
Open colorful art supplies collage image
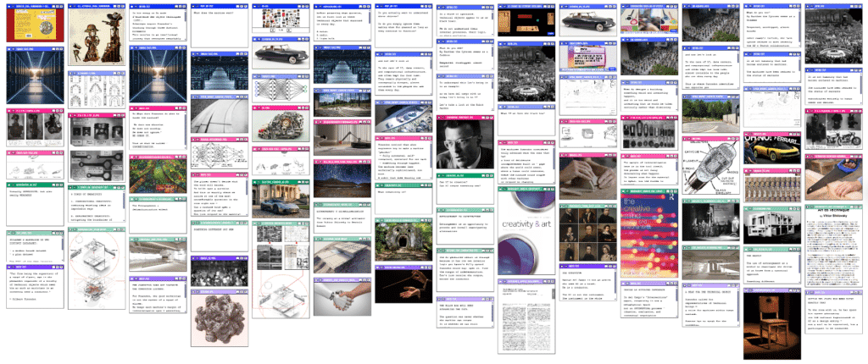(648, 21)
